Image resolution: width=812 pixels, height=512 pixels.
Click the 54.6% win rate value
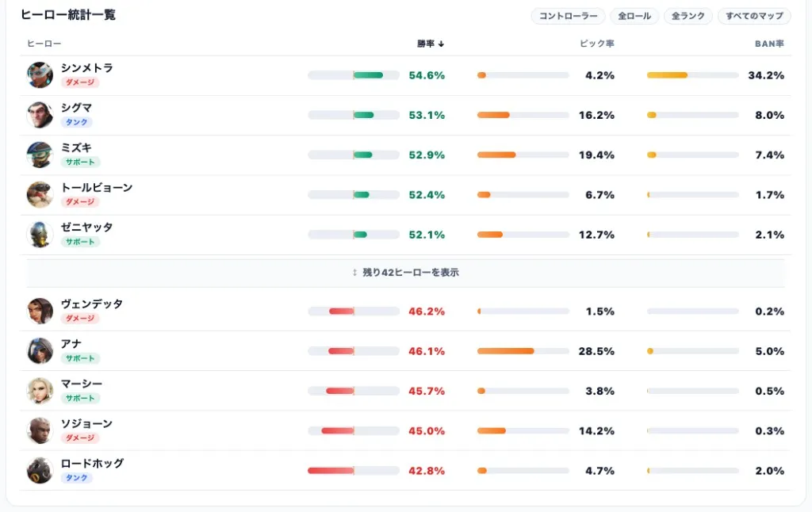point(427,75)
